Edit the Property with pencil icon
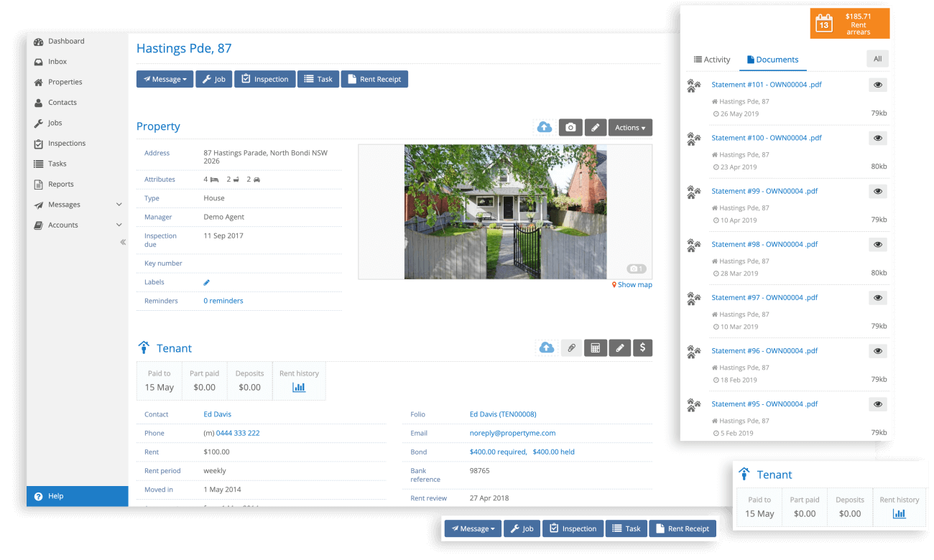Screen dimensions: 934x560 pyautogui.click(x=595, y=127)
